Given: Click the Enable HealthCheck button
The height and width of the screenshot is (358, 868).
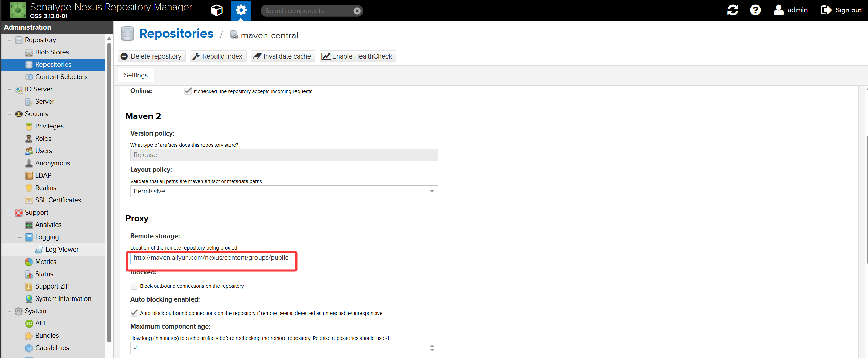Looking at the screenshot, I should (358, 56).
